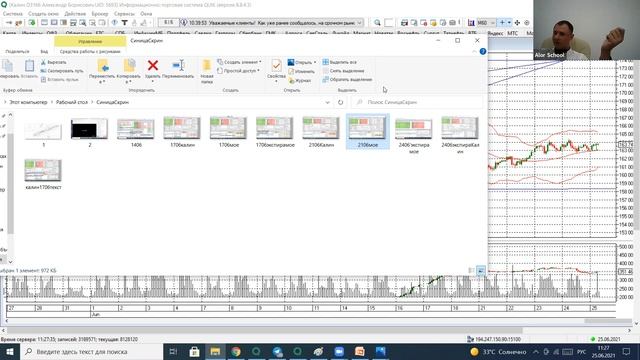The image size is (640, 360).
Task: Click the Windows Start button
Action: [x=9, y=351]
